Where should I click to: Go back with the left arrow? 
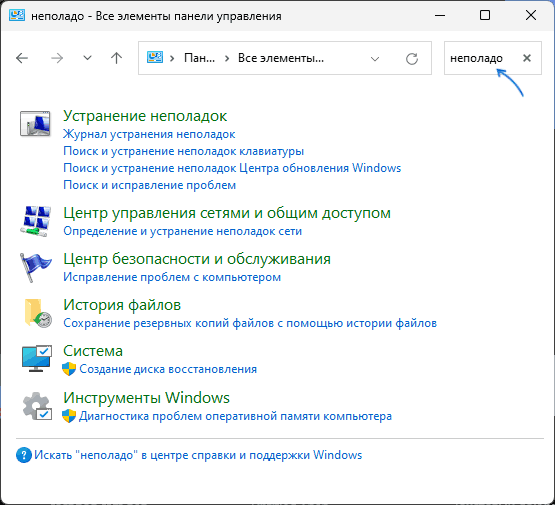click(22, 58)
